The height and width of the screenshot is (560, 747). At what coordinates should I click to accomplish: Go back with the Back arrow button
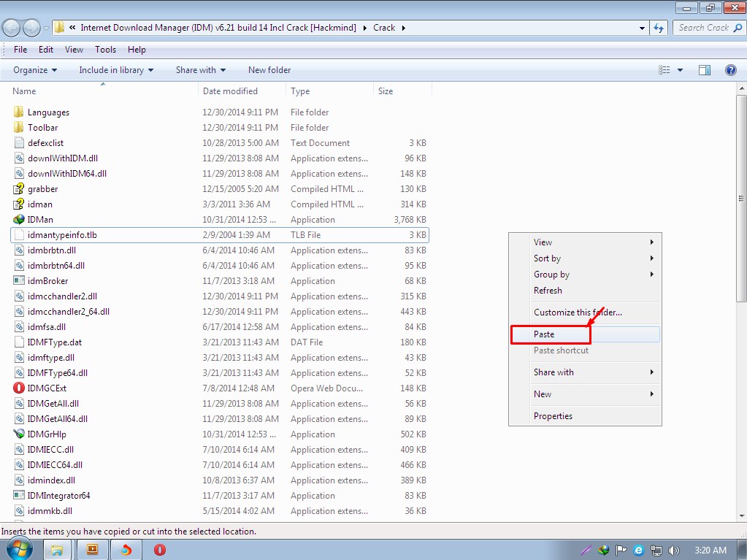point(12,28)
